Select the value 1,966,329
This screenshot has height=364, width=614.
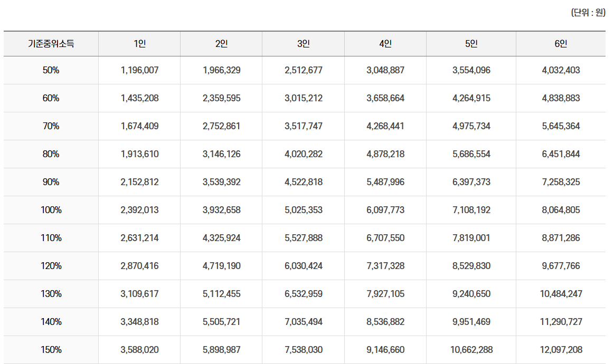[x=221, y=70]
